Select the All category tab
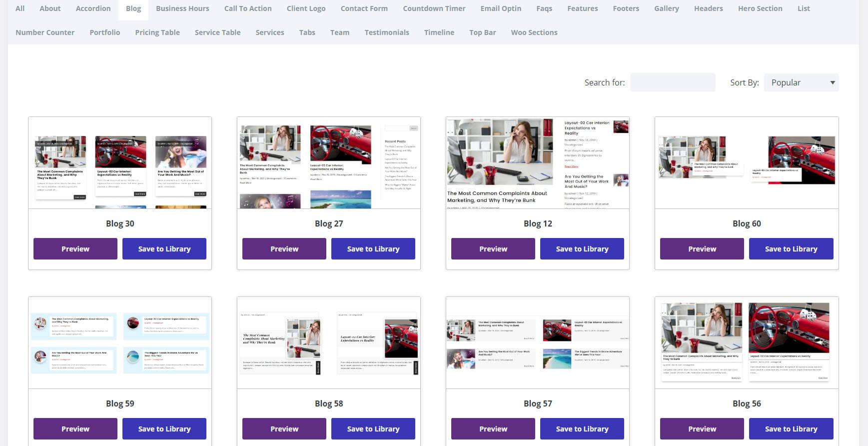This screenshot has height=446, width=868. (20, 8)
